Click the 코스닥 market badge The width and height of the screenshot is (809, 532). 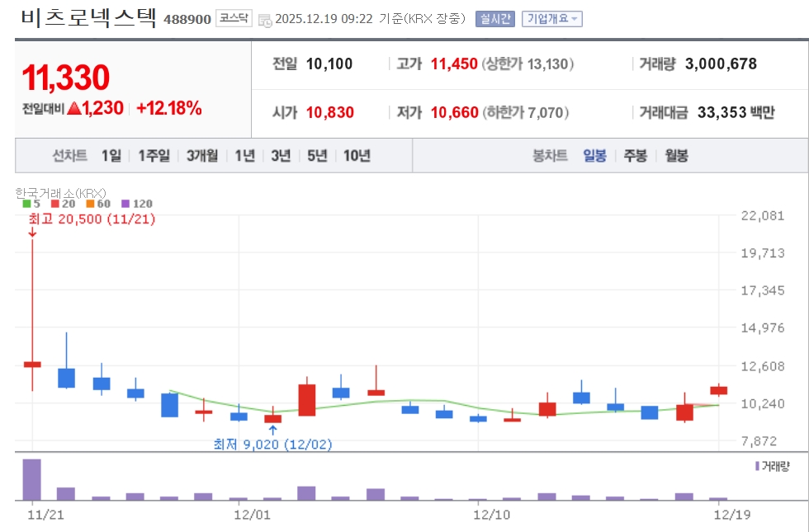[234, 18]
